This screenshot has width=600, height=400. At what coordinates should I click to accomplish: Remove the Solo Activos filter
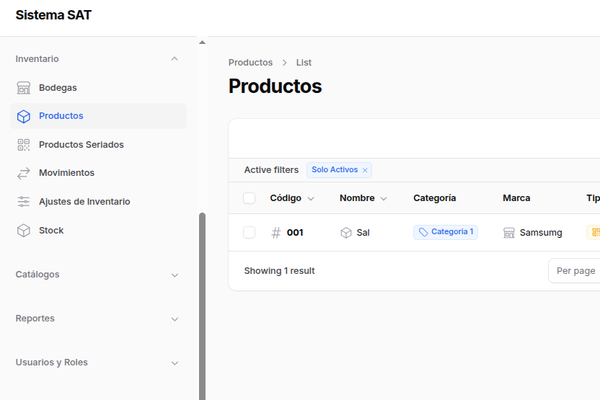[366, 170]
